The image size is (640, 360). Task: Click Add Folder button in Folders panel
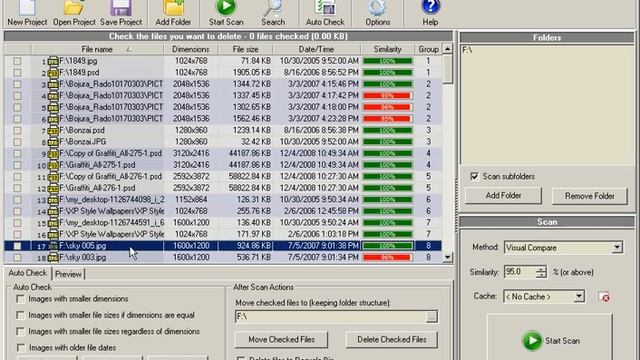tap(503, 196)
